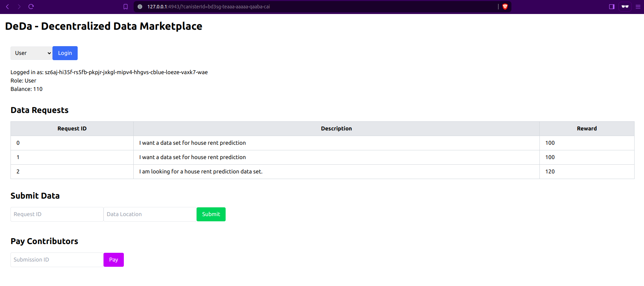Open the Brave wallet/VPN glasses icon
The height and width of the screenshot is (286, 644).
625,7
